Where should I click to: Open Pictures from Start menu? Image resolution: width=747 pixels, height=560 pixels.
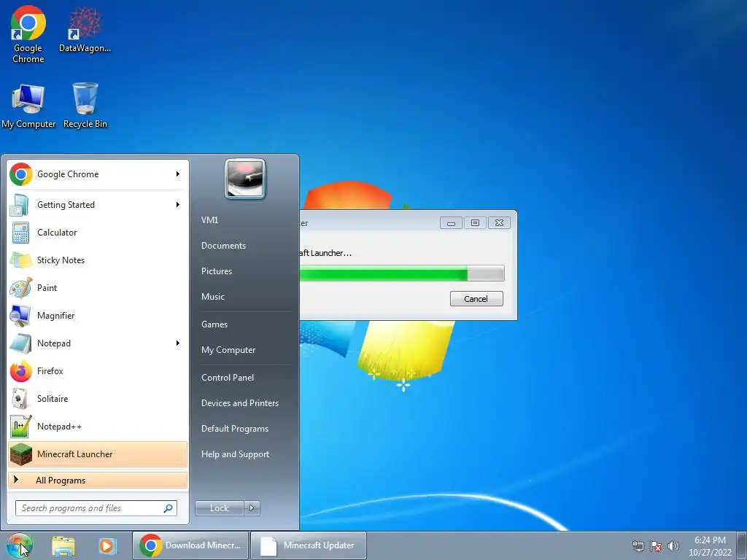tap(216, 271)
